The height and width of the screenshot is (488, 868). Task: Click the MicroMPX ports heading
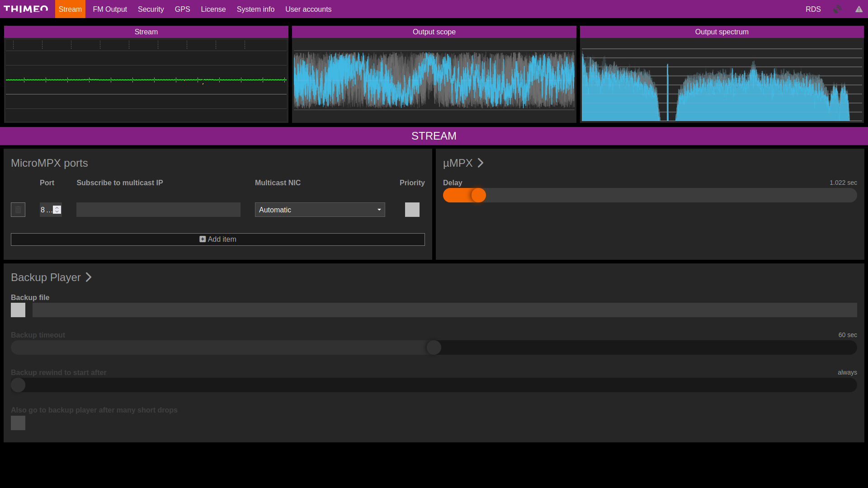click(49, 163)
